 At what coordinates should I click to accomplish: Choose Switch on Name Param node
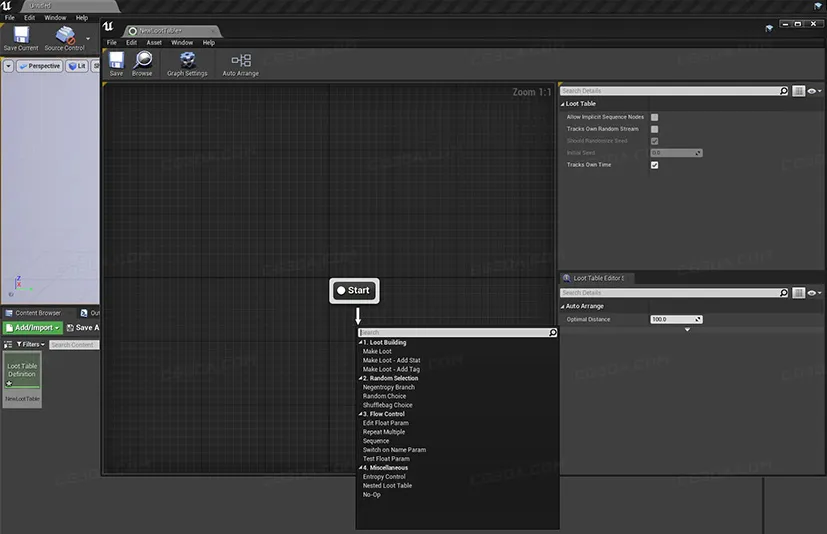(395, 450)
